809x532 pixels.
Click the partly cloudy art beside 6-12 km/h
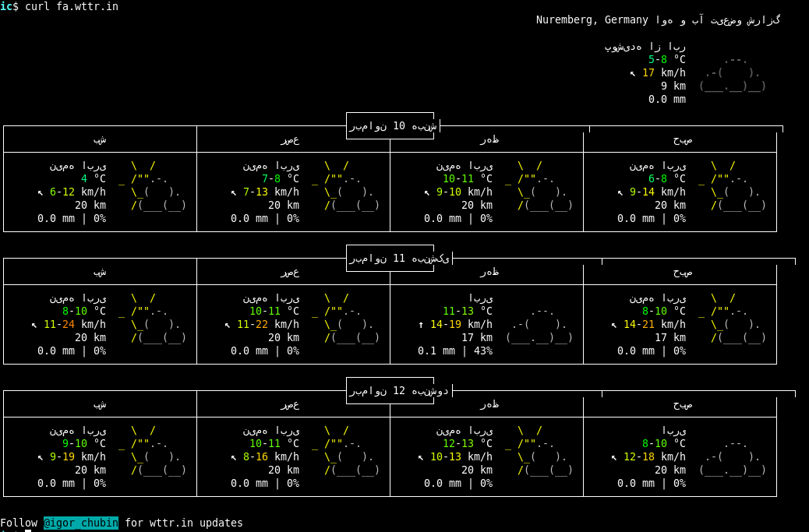tap(152, 185)
